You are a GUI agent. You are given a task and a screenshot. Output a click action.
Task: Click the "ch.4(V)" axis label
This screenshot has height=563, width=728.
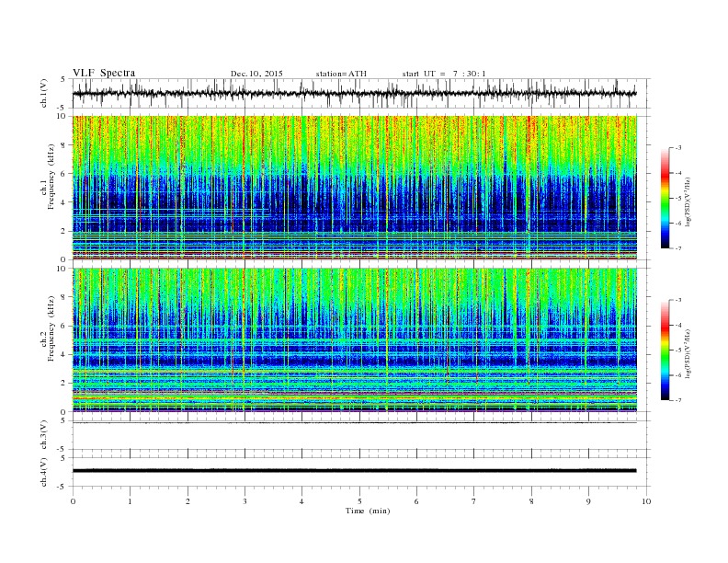coord(44,472)
